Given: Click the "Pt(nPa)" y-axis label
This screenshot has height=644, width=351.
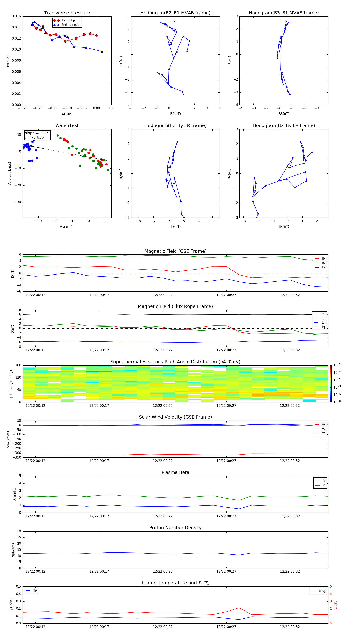Looking at the screenshot, I should pos(8,61).
